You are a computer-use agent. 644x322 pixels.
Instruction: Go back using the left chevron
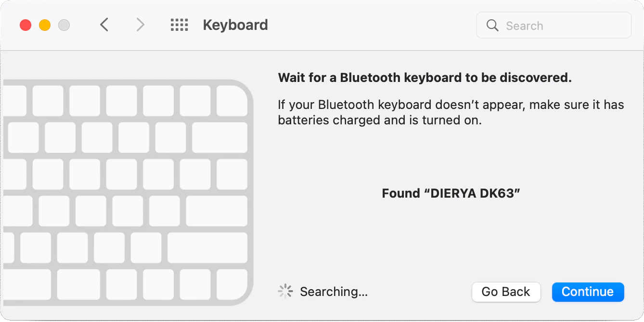(x=104, y=25)
